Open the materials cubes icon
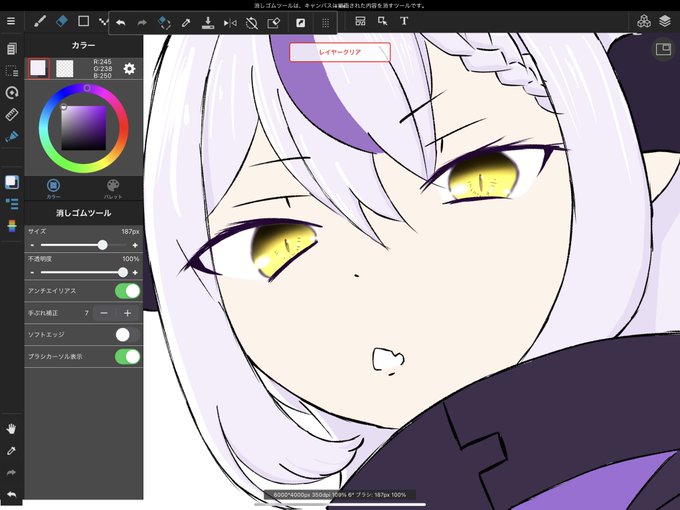This screenshot has height=510, width=680. (644, 21)
